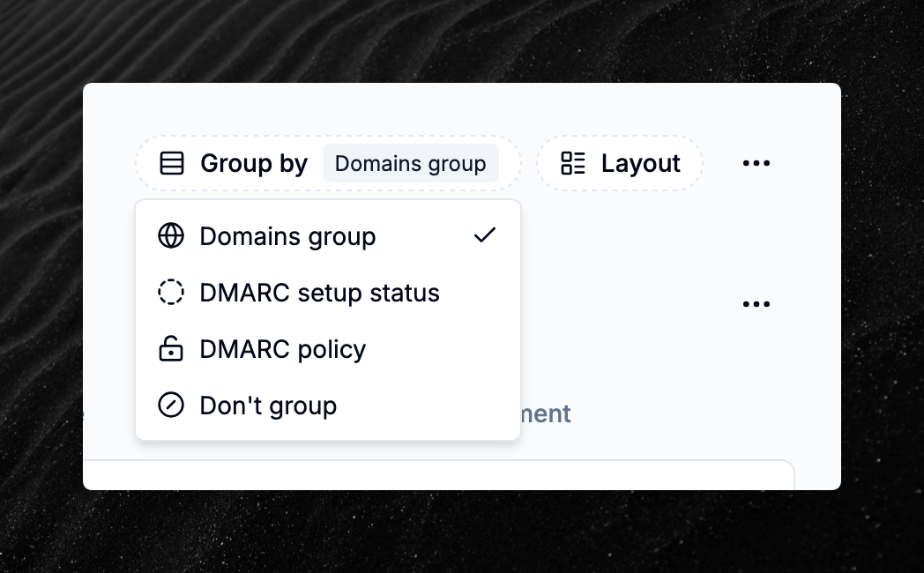The width and height of the screenshot is (924, 573).
Task: Click the stacked rows icon in Group by
Action: 173,163
